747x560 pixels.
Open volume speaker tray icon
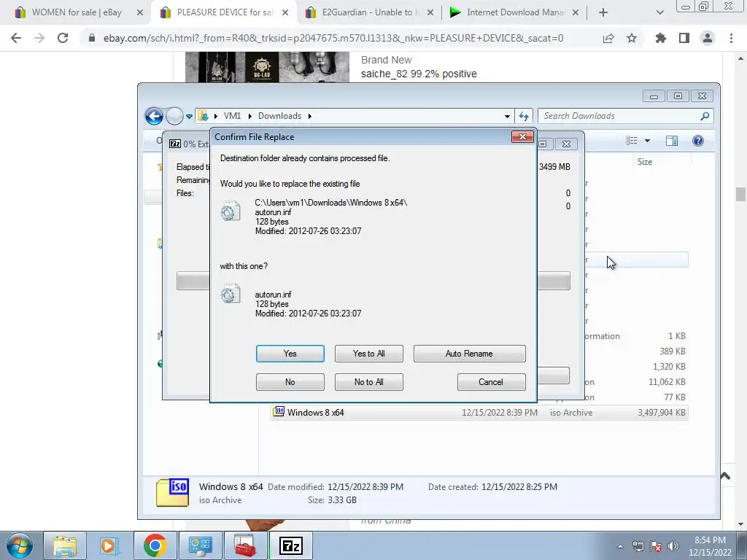pos(673,546)
